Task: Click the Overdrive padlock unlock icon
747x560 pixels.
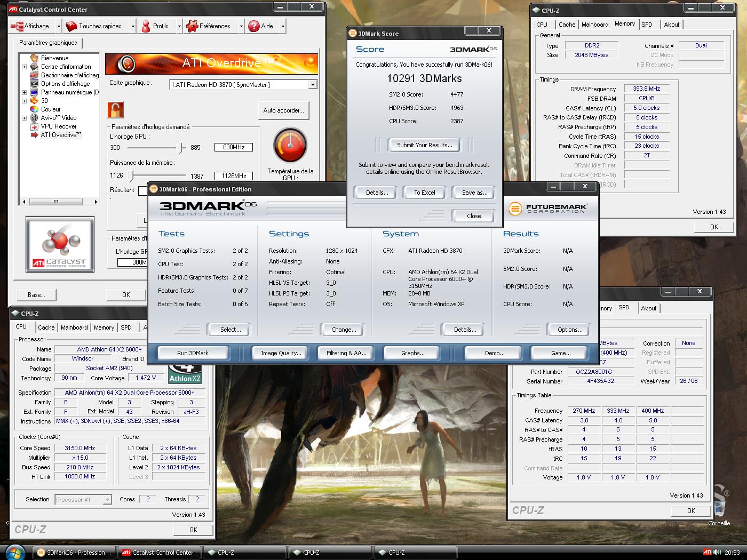Action: click(x=115, y=110)
